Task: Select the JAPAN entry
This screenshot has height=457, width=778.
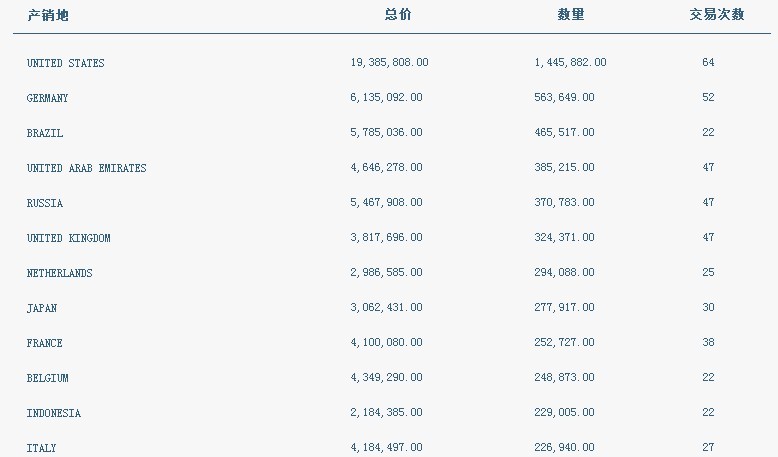Action: 42,308
